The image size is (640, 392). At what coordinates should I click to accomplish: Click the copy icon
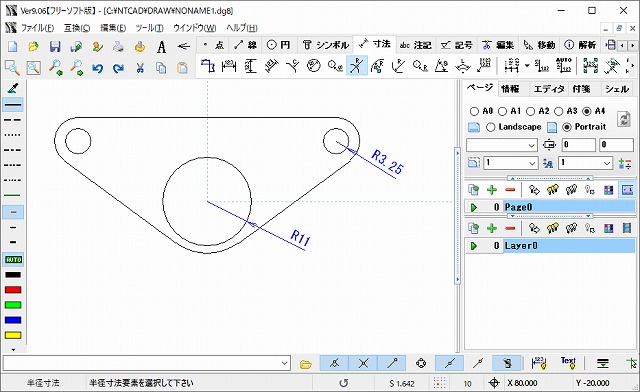(161, 68)
